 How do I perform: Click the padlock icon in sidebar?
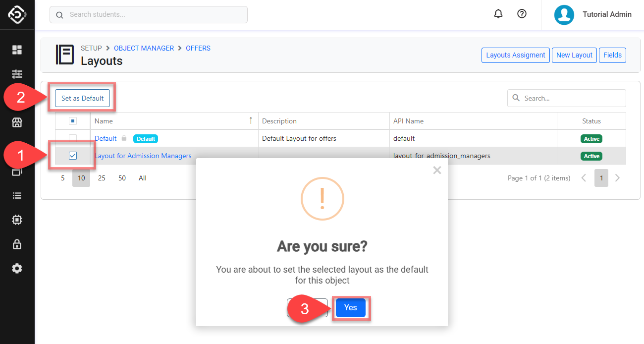17,244
